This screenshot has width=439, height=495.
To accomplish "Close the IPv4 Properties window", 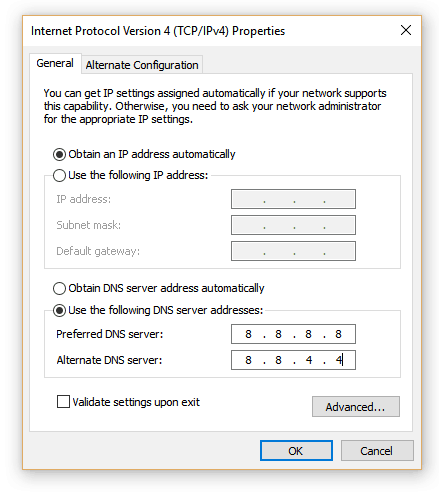I will [406, 30].
